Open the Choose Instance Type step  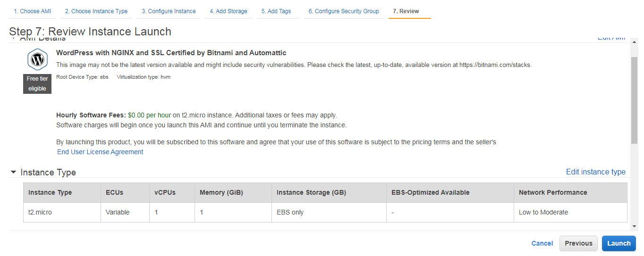(x=96, y=11)
